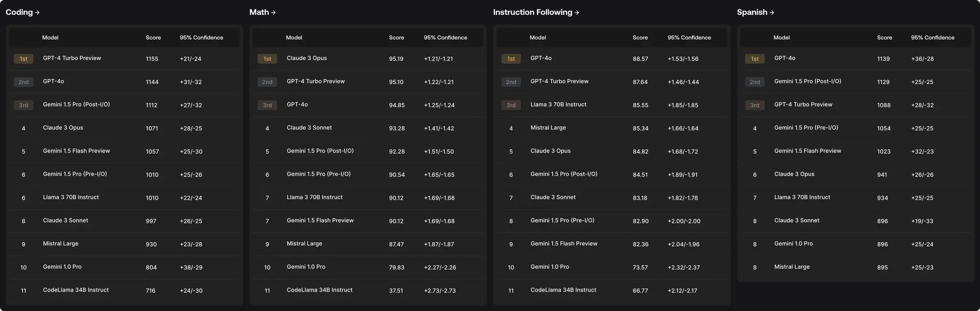Click the Score column header in Coding table

153,38
